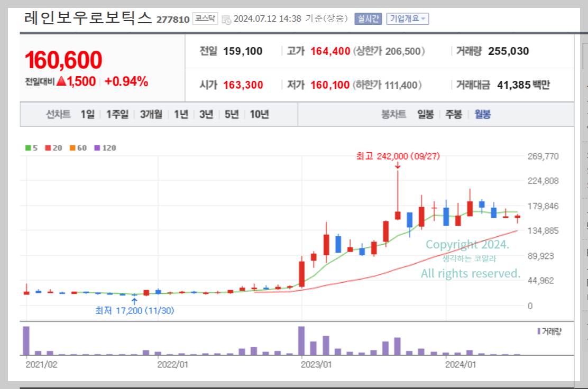Select the 5년 line chart tab
Viewport: 588px width, 389px height.
(x=232, y=114)
